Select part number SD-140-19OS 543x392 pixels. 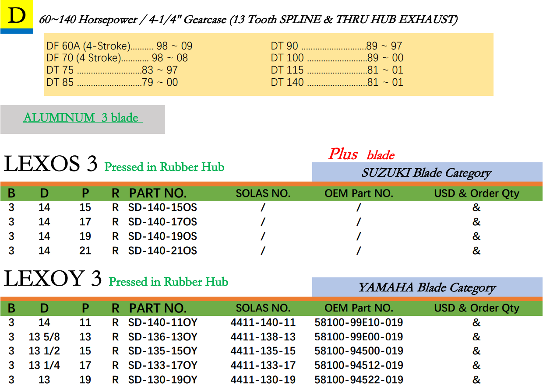point(162,236)
